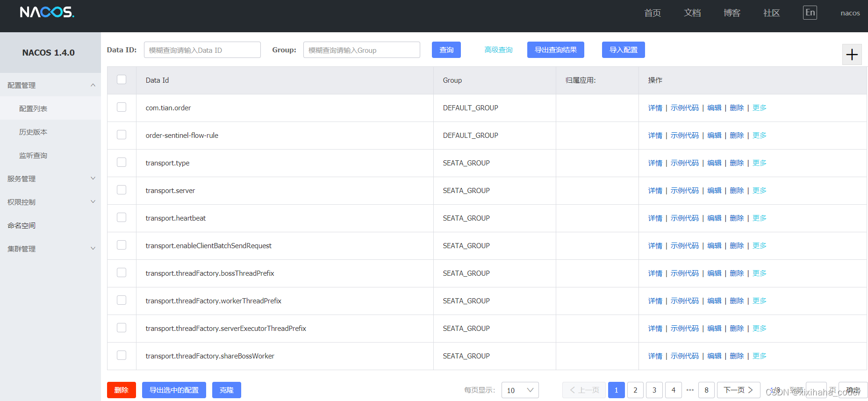Tick the transport.enableClientBatchSendRequest checkbox
The height and width of the screenshot is (401, 868).
pos(122,245)
